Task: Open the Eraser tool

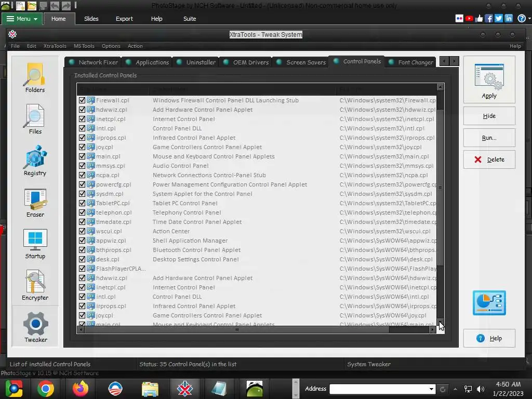Action: [x=35, y=203]
